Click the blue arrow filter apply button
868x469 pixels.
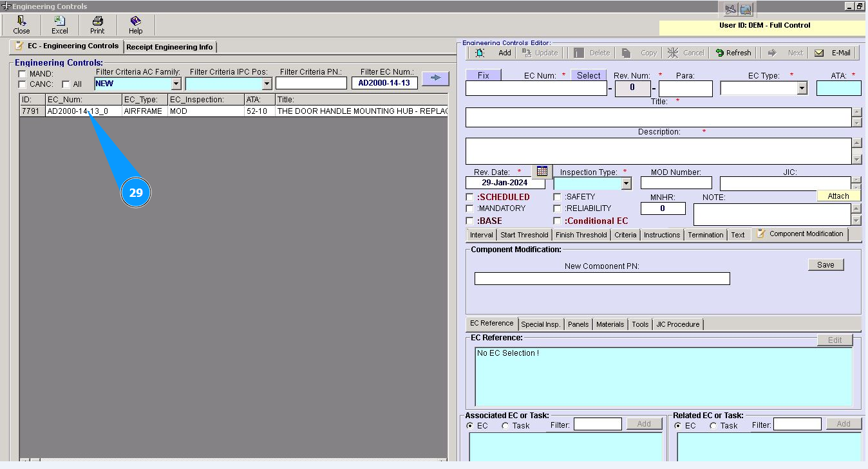pyautogui.click(x=435, y=78)
